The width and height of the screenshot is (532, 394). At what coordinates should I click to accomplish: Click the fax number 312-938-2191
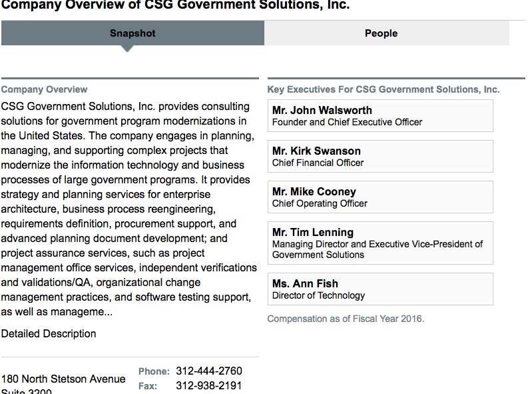coord(209,386)
